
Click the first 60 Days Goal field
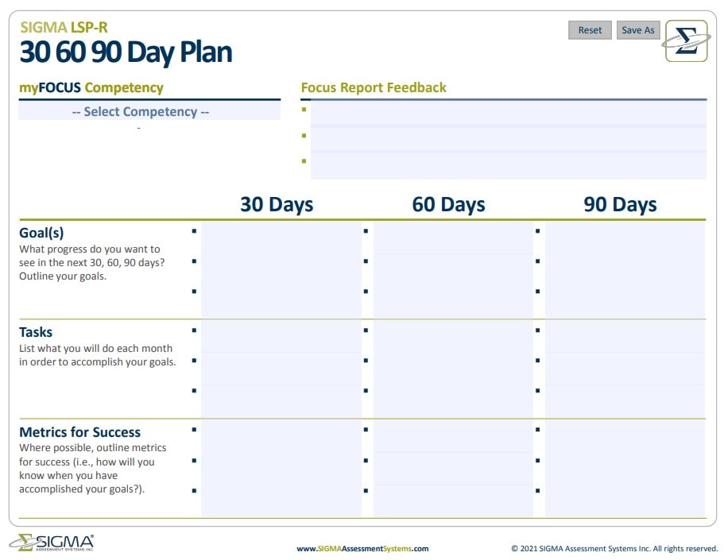coord(452,234)
